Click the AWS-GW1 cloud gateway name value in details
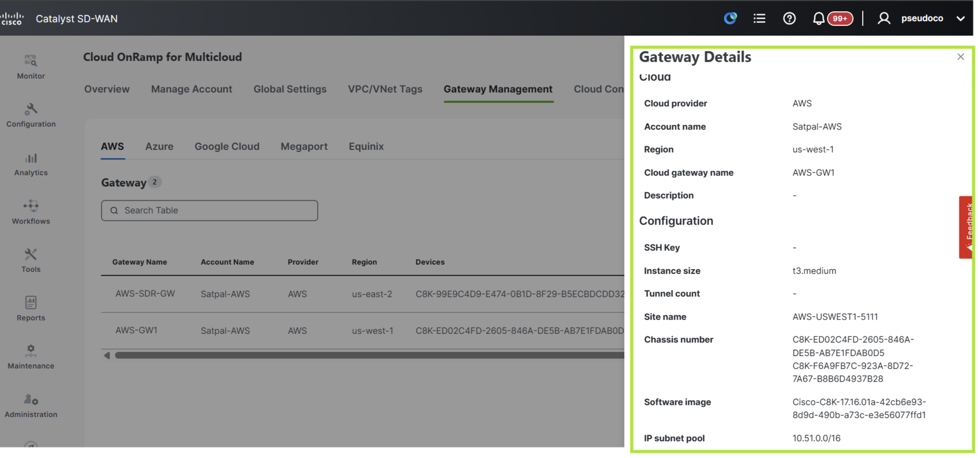This screenshot has width=980, height=458. click(x=813, y=172)
